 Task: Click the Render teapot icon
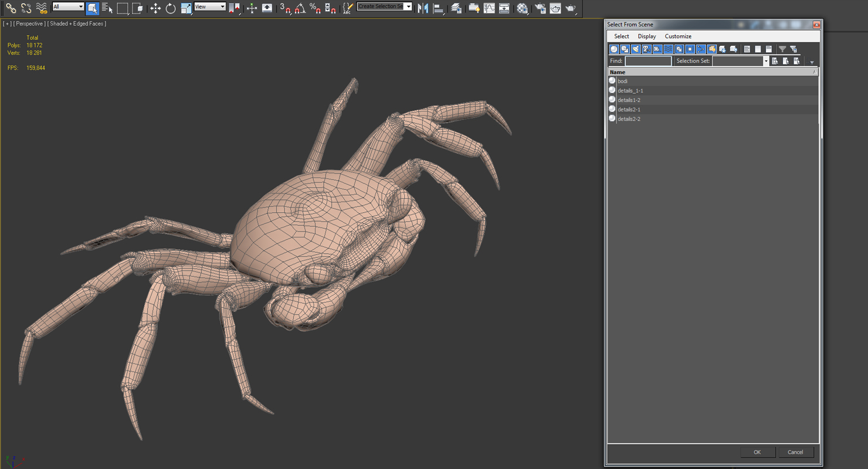[x=570, y=8]
